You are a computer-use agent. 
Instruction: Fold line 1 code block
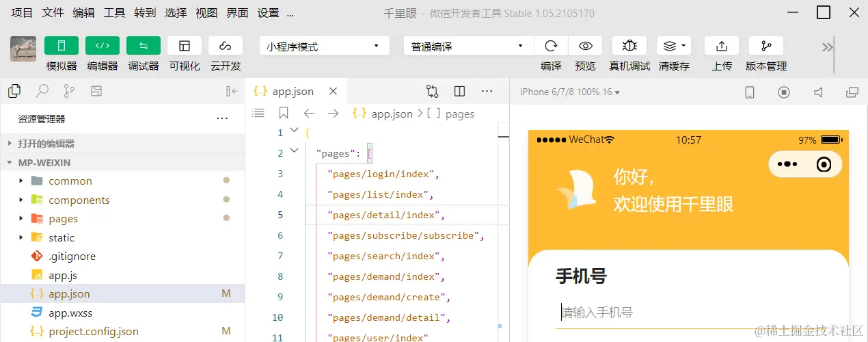(x=294, y=130)
